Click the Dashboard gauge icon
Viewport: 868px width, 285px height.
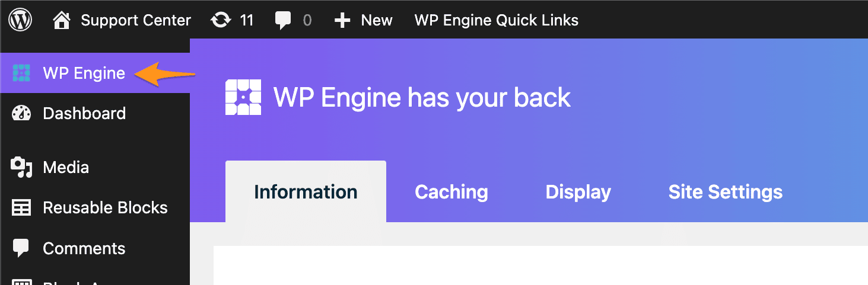click(21, 114)
